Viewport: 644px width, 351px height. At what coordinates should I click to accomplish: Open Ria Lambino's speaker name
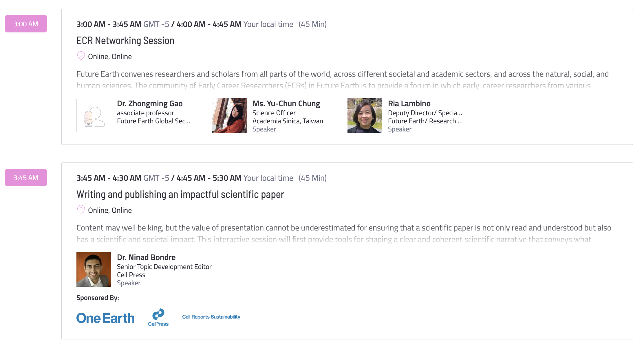click(409, 104)
